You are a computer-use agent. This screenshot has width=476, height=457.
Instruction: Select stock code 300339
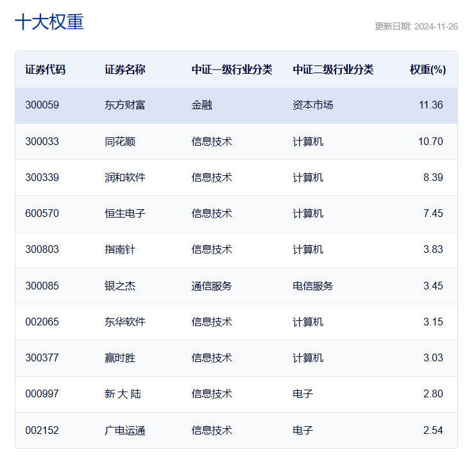click(42, 177)
